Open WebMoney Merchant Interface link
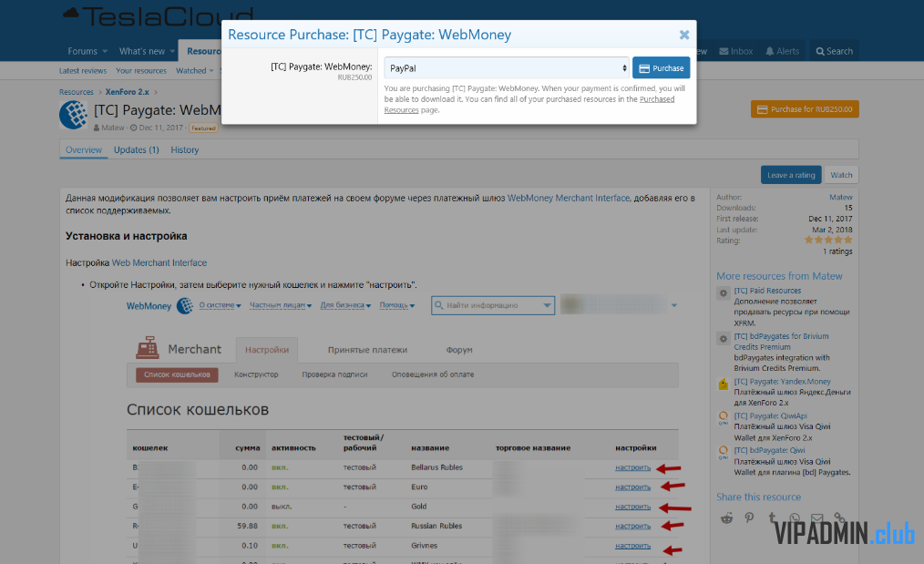The image size is (924, 564). pyautogui.click(x=569, y=198)
